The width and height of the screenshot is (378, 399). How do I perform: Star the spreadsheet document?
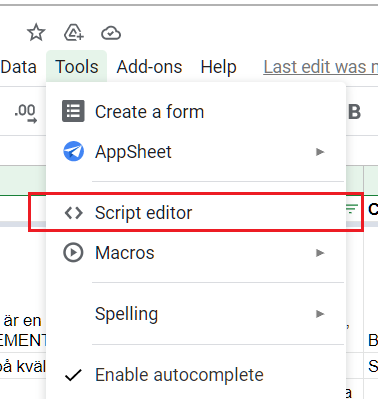36,33
